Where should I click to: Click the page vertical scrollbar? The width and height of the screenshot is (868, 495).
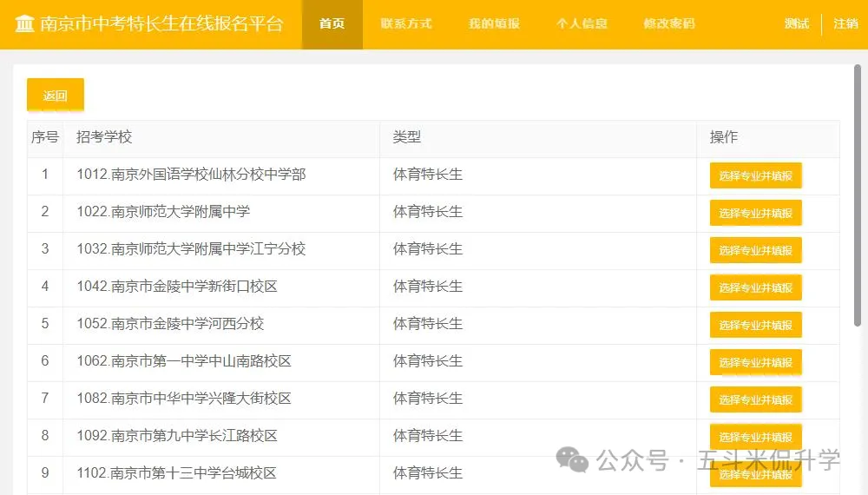point(858,195)
